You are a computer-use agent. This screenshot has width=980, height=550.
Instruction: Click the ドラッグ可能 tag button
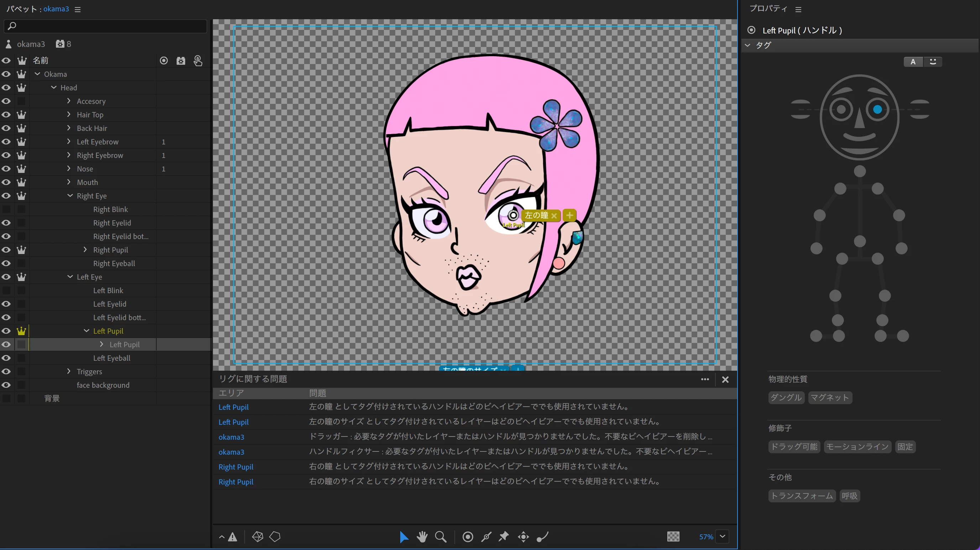coord(794,446)
